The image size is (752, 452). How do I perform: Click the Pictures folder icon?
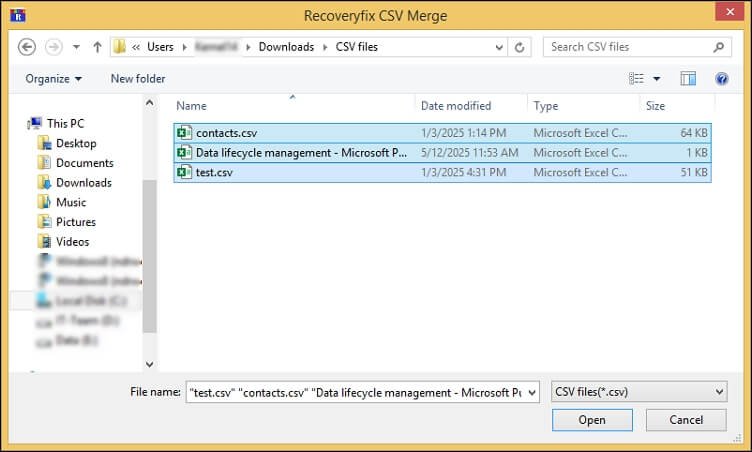point(45,222)
